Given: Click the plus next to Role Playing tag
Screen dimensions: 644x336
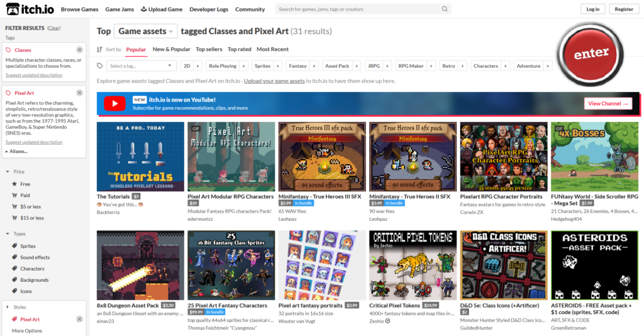Looking at the screenshot, I should click(x=243, y=65).
